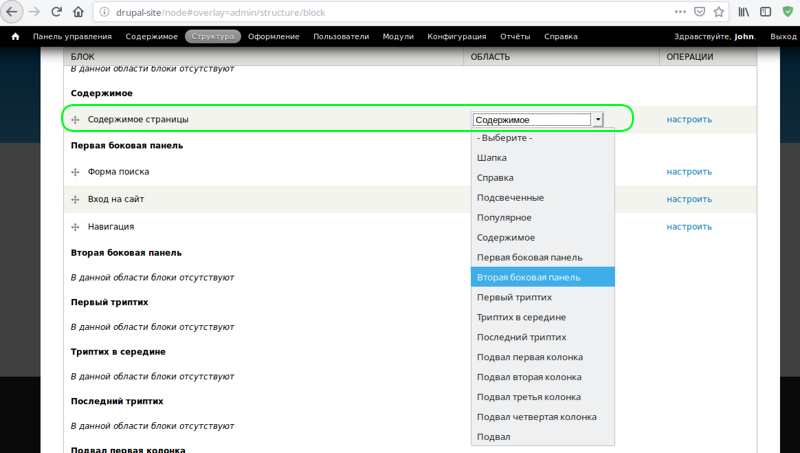Image resolution: width=800 pixels, height=453 pixels.
Task: Click настроить for Форма поиска block
Action: [x=689, y=172]
